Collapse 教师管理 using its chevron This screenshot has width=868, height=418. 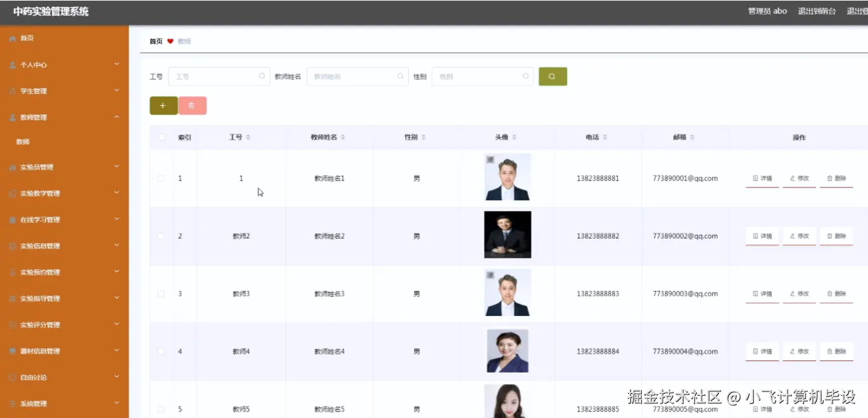coord(117,117)
